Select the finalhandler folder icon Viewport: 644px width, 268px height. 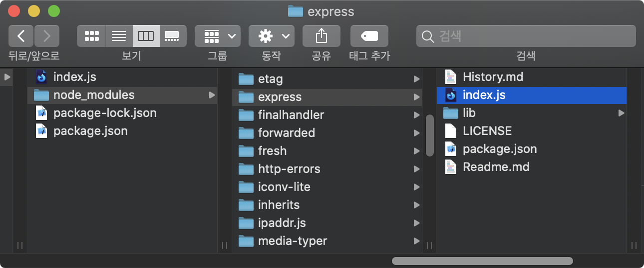pyautogui.click(x=246, y=115)
